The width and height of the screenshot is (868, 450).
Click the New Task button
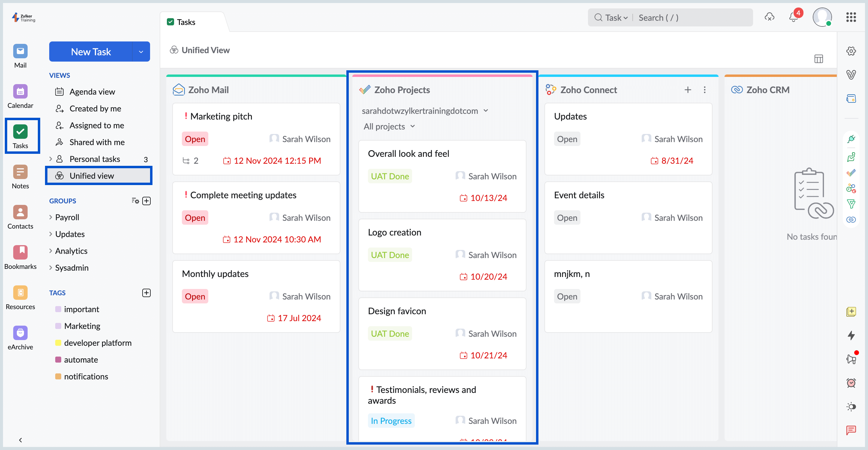[x=91, y=52]
